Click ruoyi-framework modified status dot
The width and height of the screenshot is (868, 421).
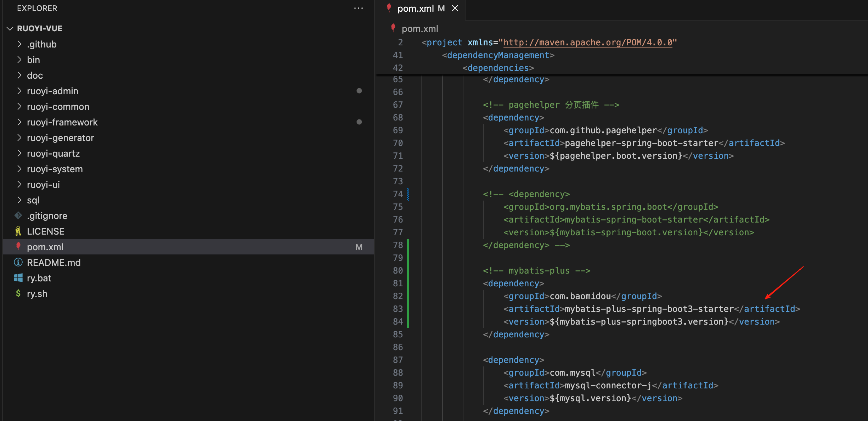(x=359, y=122)
